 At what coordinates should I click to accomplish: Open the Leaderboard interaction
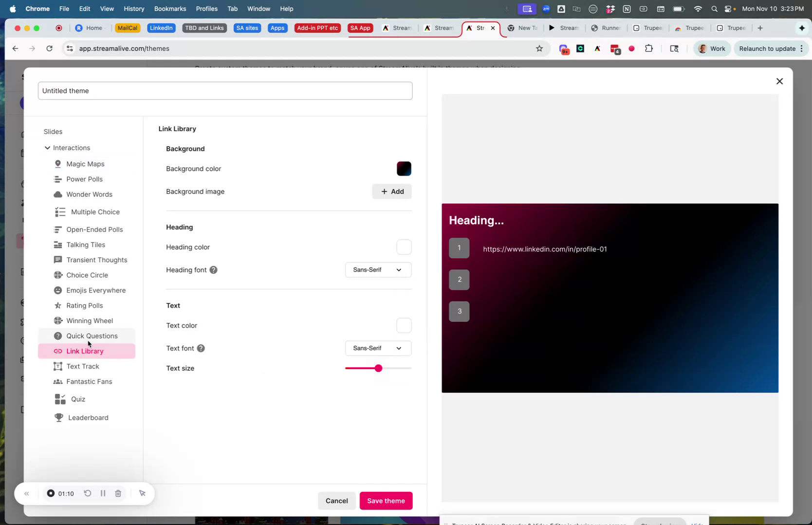[88, 417]
